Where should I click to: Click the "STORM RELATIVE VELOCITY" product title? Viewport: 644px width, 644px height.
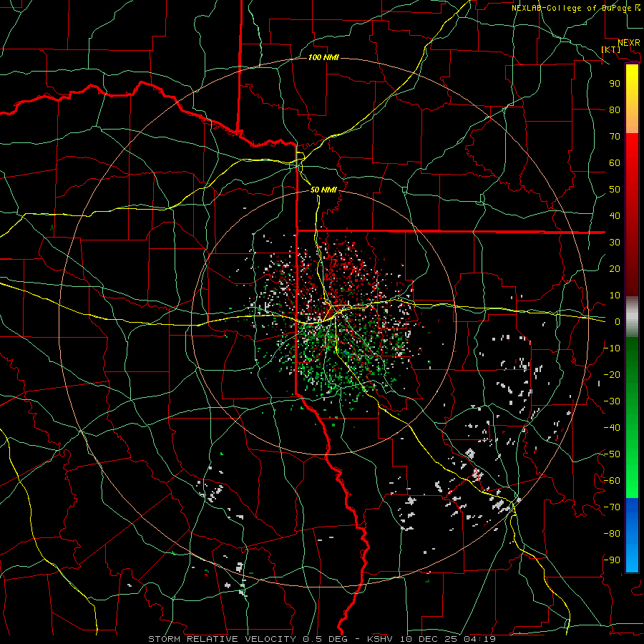222,639
